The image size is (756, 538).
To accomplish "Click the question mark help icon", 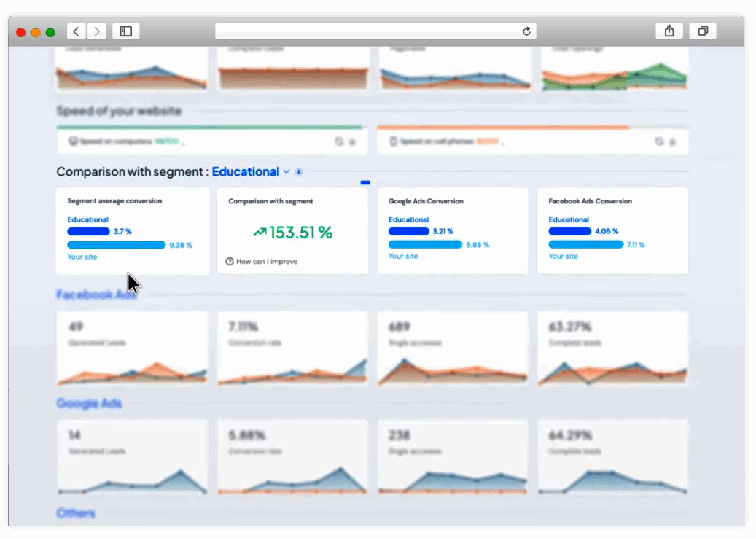I will point(230,261).
